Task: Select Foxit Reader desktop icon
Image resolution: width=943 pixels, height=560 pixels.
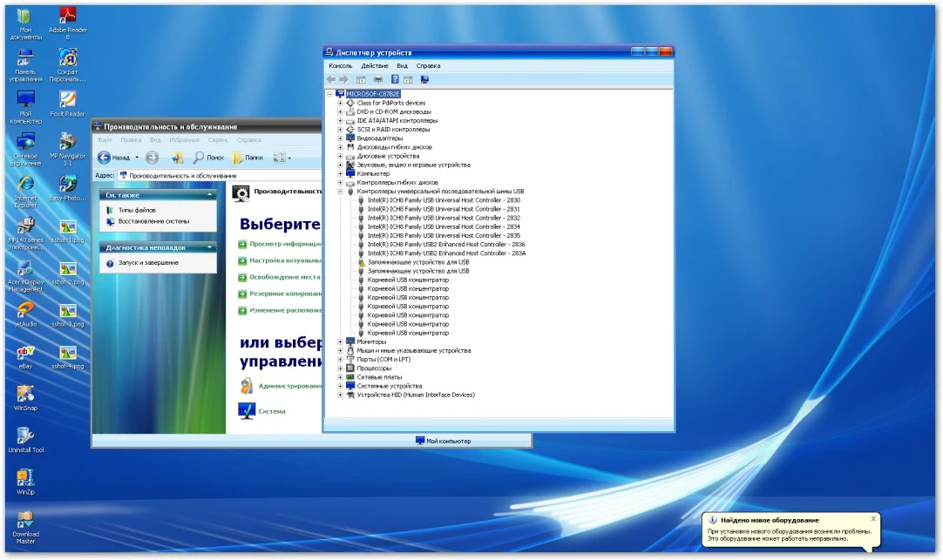Action: [x=67, y=104]
